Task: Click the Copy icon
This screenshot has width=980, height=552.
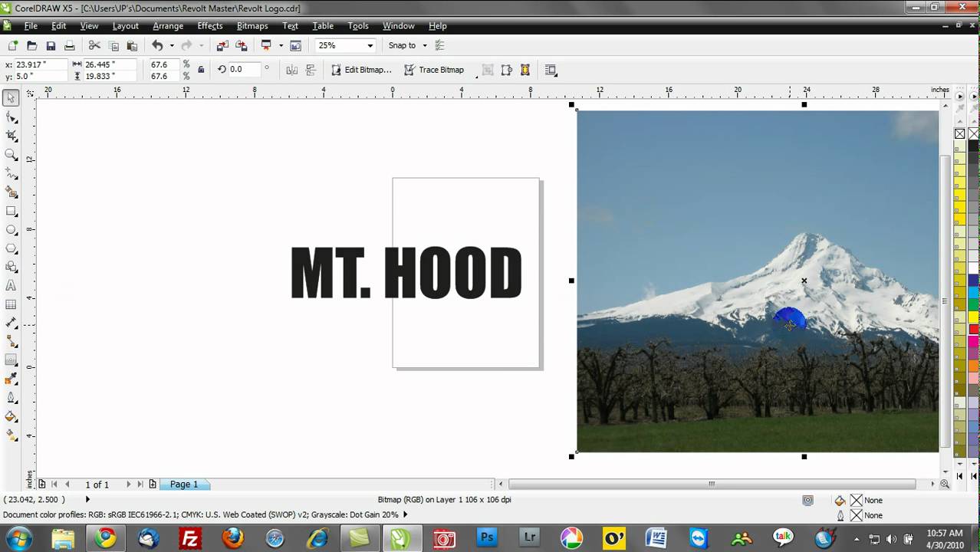Action: pyautogui.click(x=113, y=45)
